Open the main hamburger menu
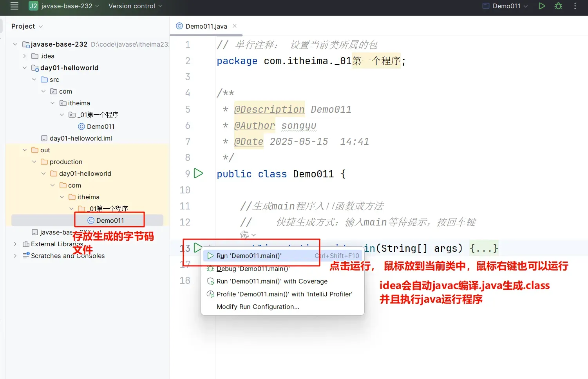The image size is (588, 379). coord(14,6)
